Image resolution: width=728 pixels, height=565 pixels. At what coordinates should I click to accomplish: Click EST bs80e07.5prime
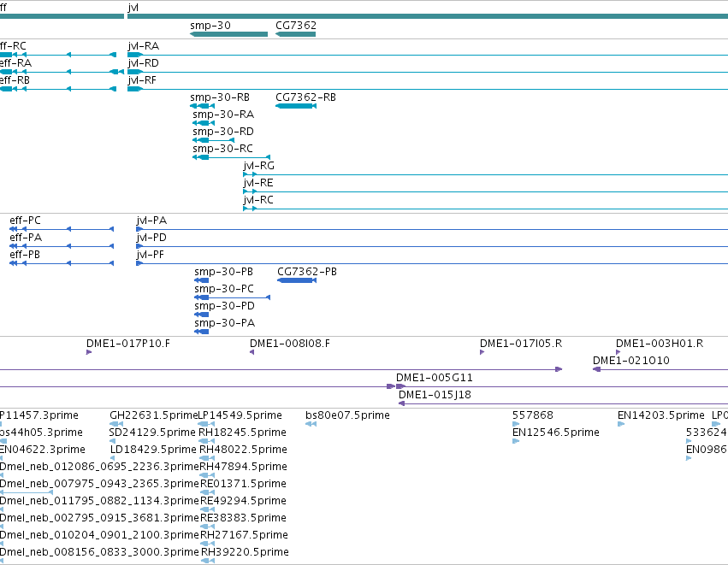[311, 423]
